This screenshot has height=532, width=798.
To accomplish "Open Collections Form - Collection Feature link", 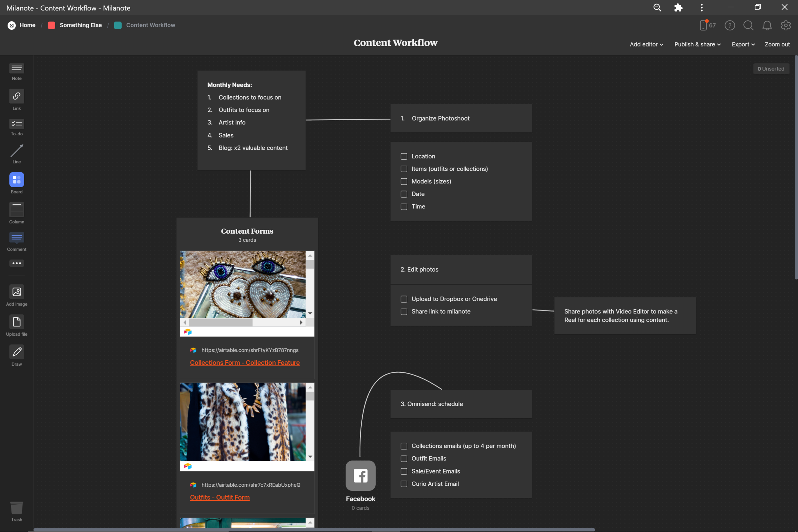I will click(x=245, y=363).
